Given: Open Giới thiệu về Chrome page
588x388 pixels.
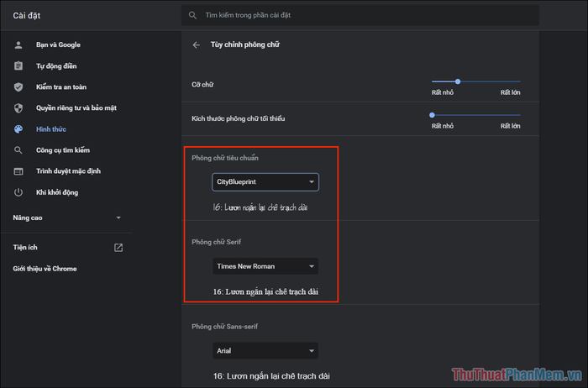Looking at the screenshot, I should (45, 269).
